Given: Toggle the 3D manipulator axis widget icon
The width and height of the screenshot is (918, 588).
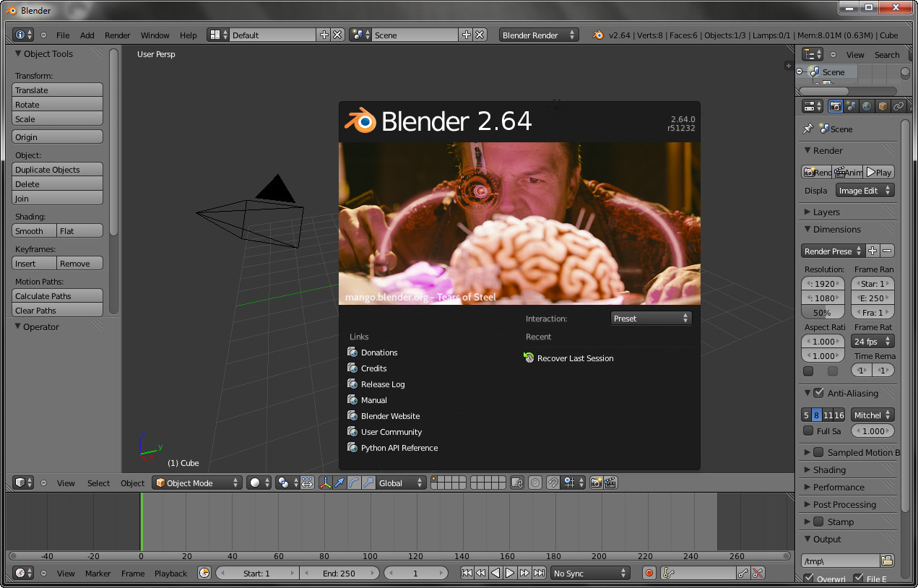Looking at the screenshot, I should click(324, 483).
